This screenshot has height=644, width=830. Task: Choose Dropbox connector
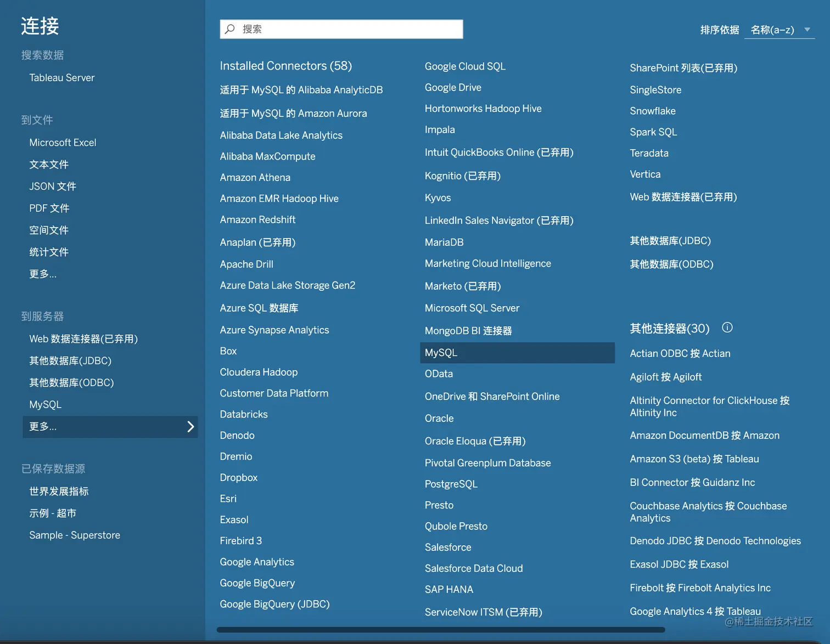click(x=239, y=478)
